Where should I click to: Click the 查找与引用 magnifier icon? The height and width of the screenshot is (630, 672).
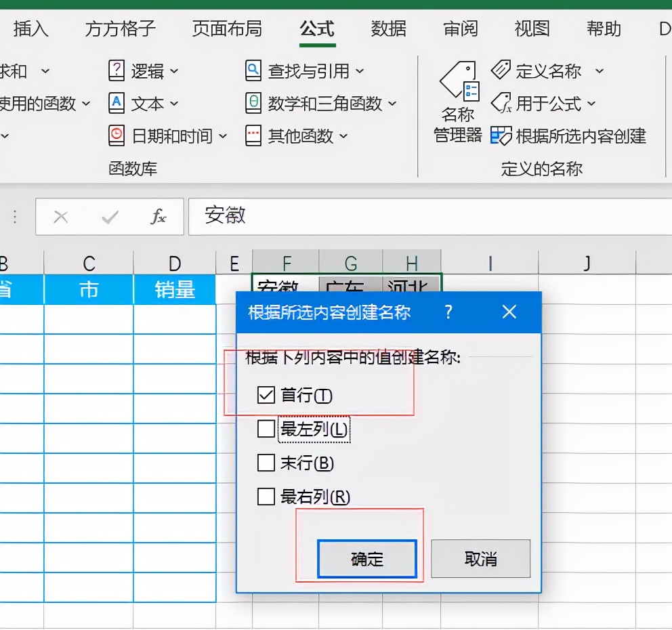click(x=253, y=70)
